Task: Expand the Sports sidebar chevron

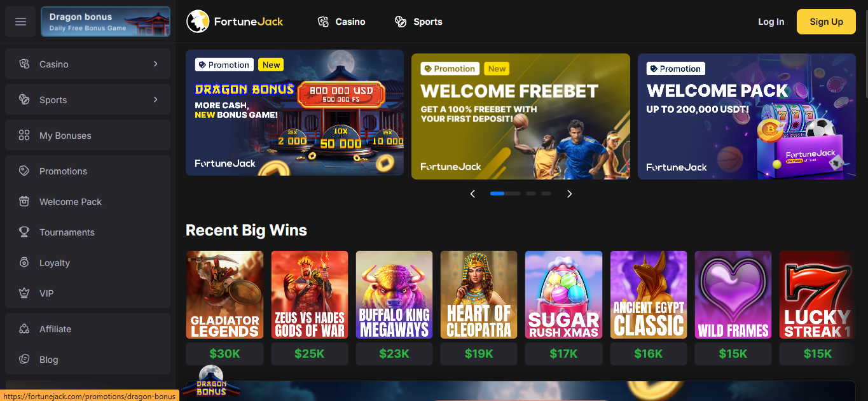Action: click(x=156, y=100)
